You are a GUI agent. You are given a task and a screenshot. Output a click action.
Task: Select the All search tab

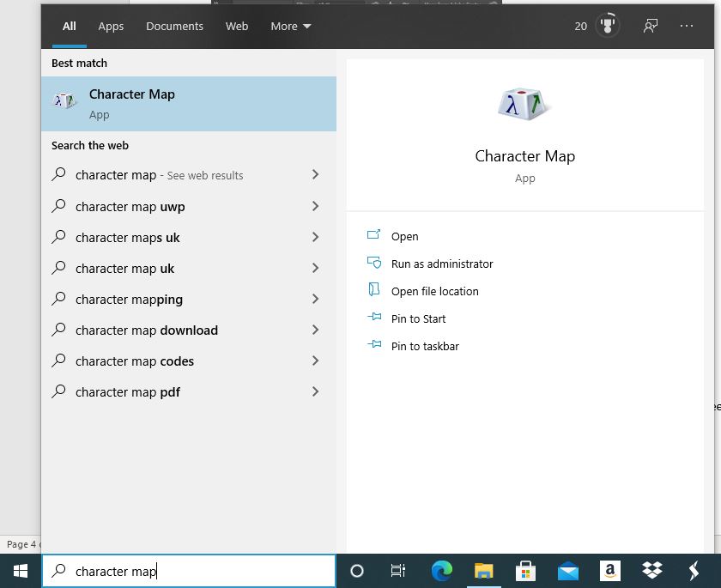pyautogui.click(x=70, y=27)
